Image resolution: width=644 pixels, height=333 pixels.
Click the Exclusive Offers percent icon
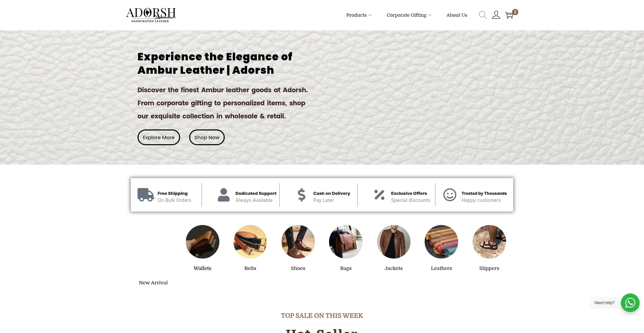379,195
